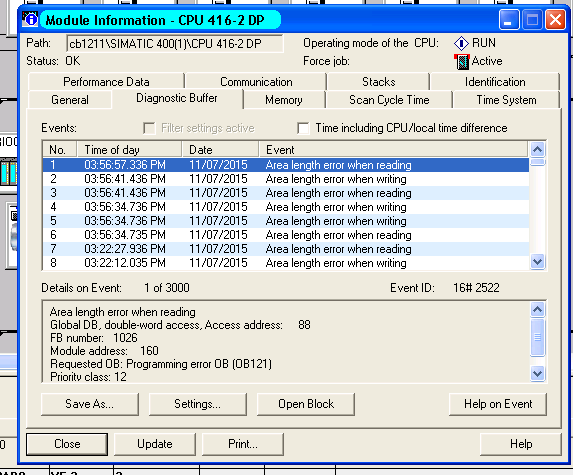Click the Module Information title bar icon
This screenshot has width=573, height=475.
click(x=30, y=19)
